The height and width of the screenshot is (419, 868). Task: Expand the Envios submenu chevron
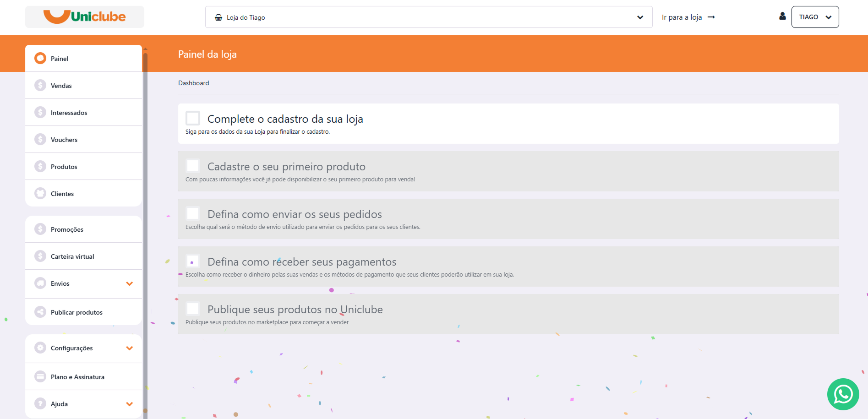(x=130, y=283)
